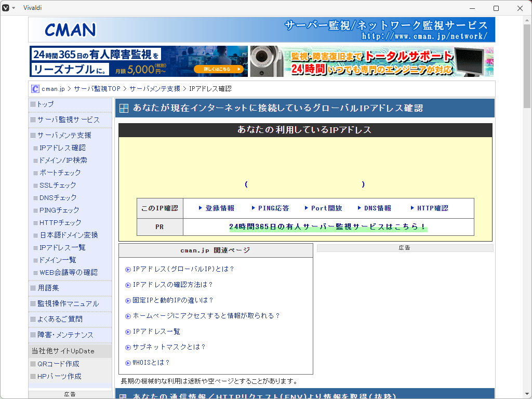Click the bullet icon beside サブネットマスクとは?

coord(128,348)
